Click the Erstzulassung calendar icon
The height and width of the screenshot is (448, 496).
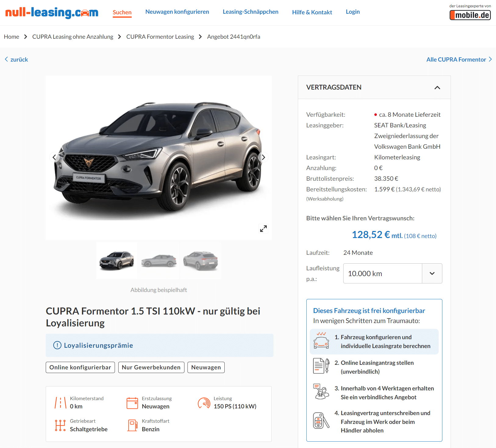(132, 403)
